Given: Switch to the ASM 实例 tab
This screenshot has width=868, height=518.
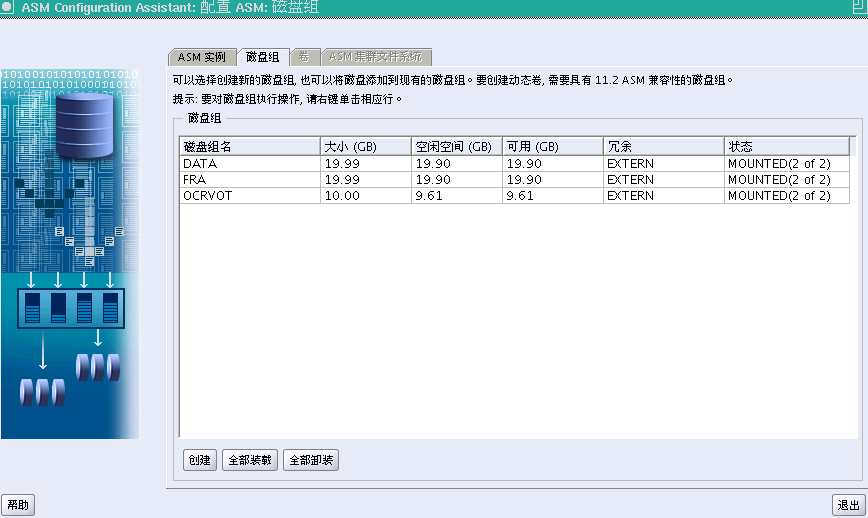Looking at the screenshot, I should tap(202, 57).
